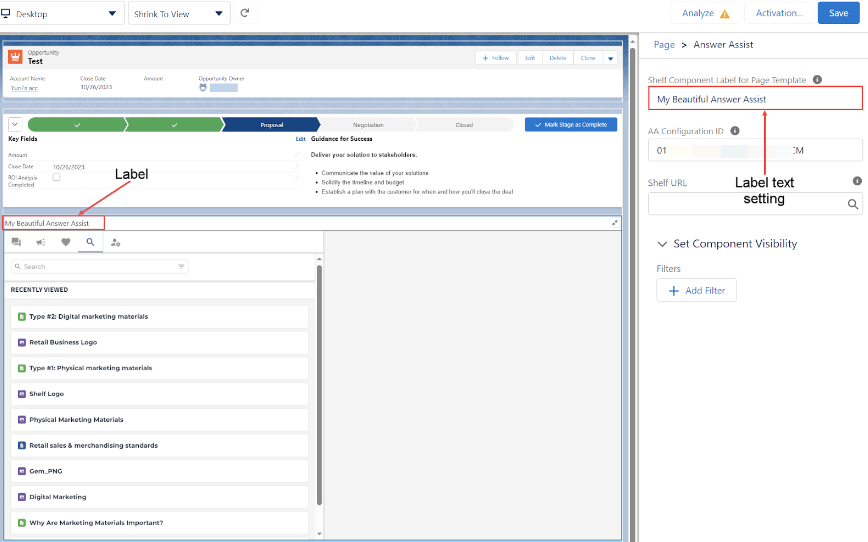
Task: Click the magnifier icon in the Shelf URL field
Action: [853, 204]
